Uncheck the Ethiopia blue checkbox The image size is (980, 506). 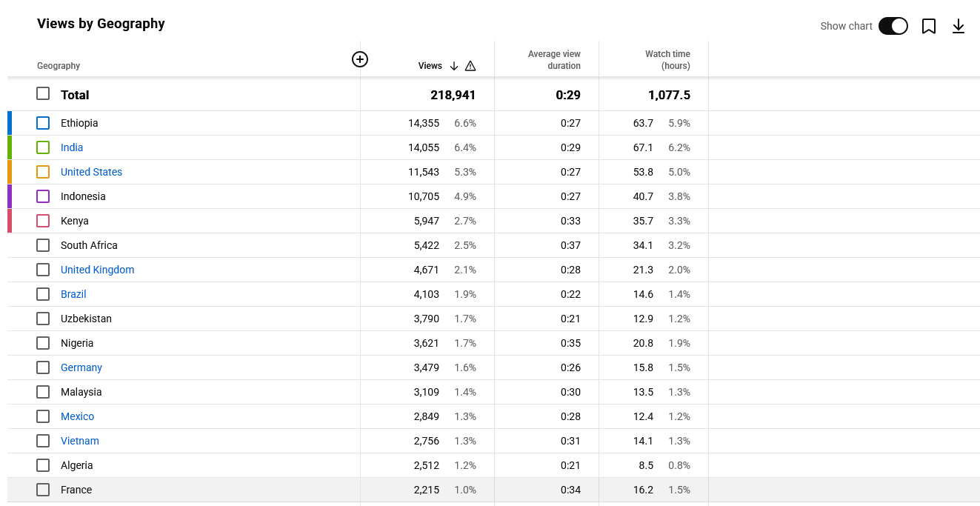[43, 123]
